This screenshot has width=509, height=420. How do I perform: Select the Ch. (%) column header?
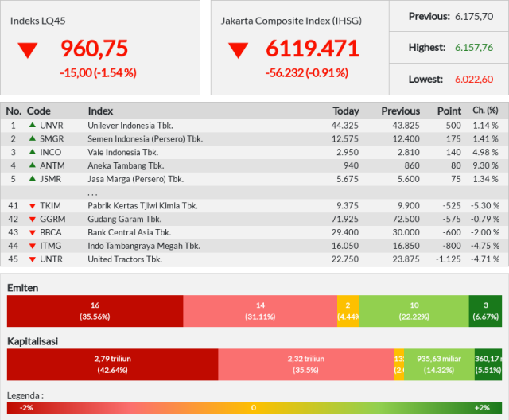click(x=485, y=111)
